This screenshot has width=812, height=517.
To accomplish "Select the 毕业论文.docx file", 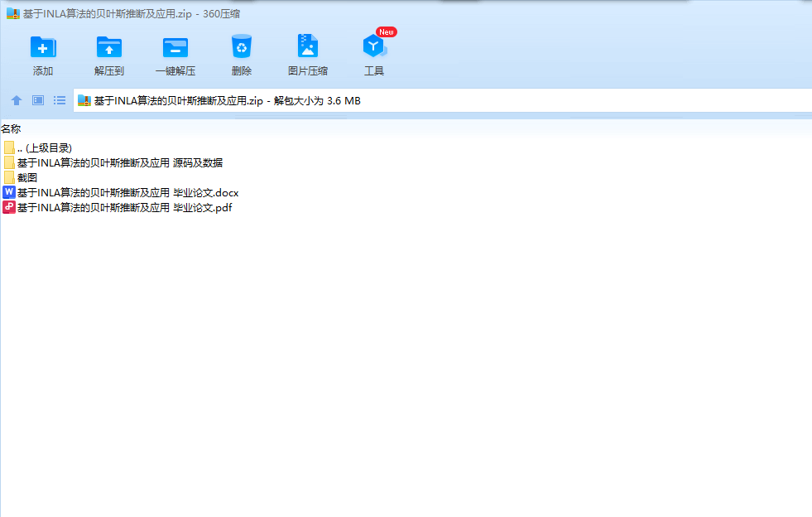I will pyautogui.click(x=121, y=193).
